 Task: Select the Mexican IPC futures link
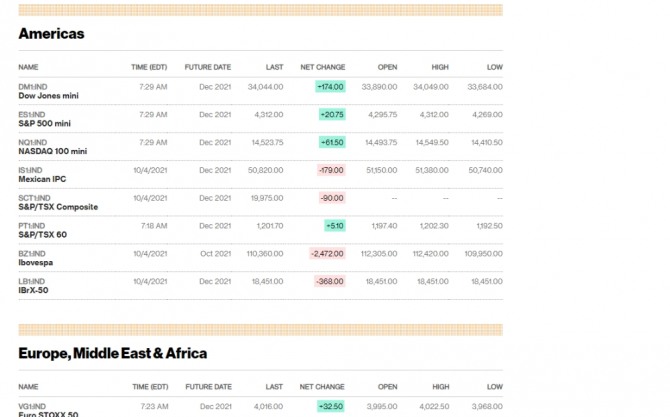pyautogui.click(x=42, y=180)
